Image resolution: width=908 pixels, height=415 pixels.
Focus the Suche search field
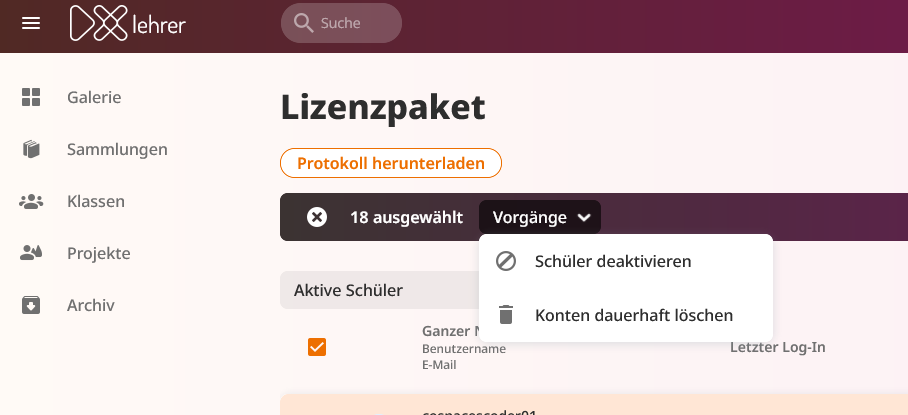coord(350,23)
